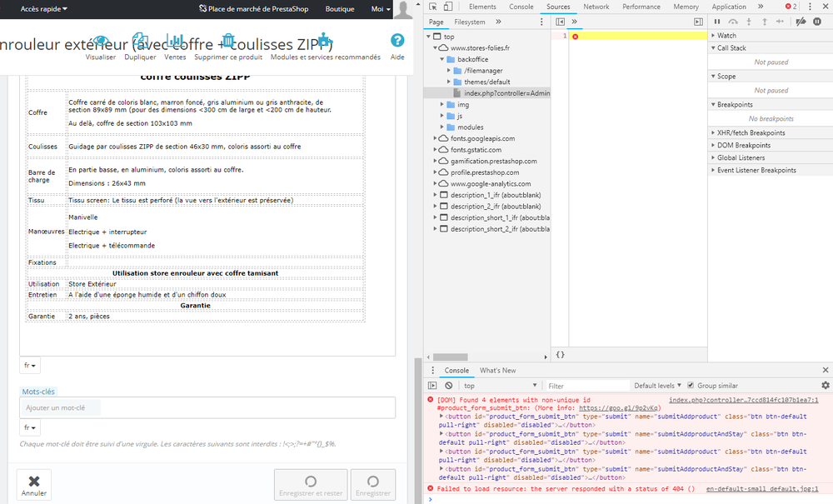This screenshot has height=504, width=833.
Task: Click the DevTools error count badge
Action: 791,7
